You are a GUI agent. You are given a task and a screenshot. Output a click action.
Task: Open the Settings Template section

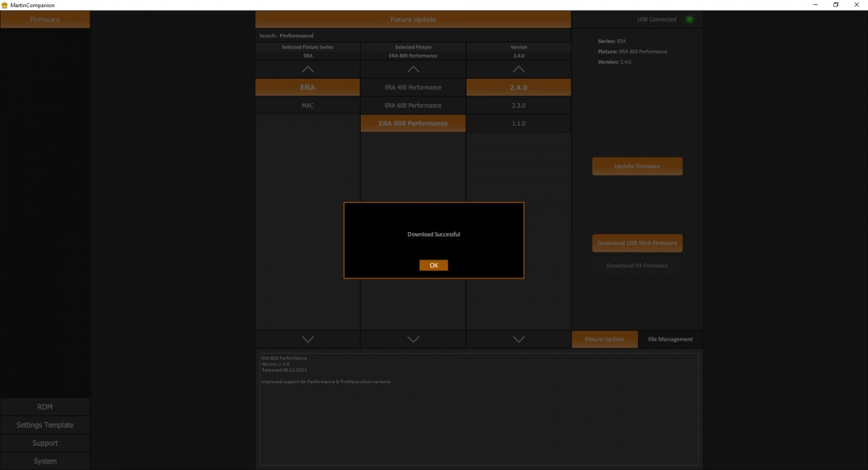[45, 425]
